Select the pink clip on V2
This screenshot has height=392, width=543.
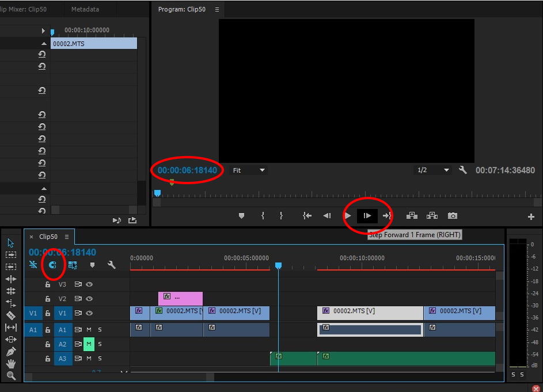(181, 298)
